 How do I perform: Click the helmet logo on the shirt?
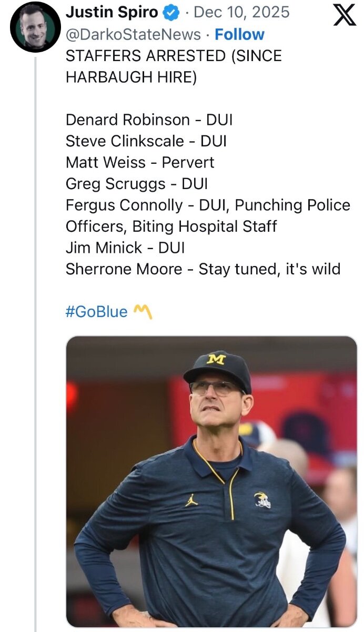click(x=262, y=499)
